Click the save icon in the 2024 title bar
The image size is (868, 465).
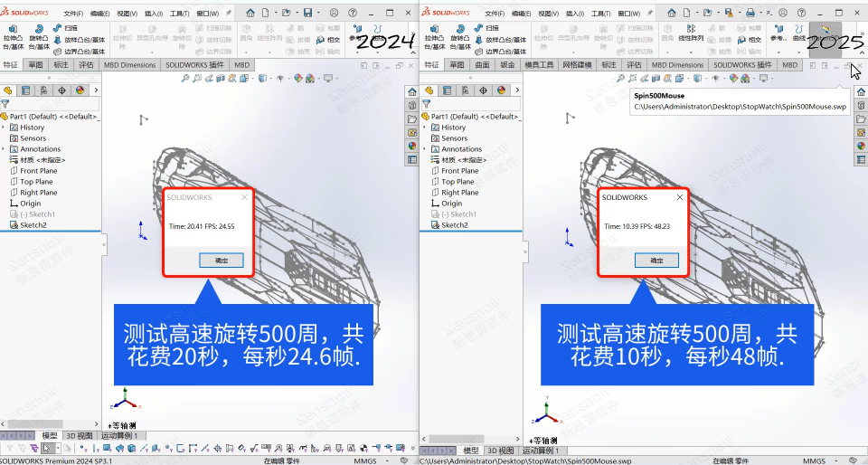(307, 14)
